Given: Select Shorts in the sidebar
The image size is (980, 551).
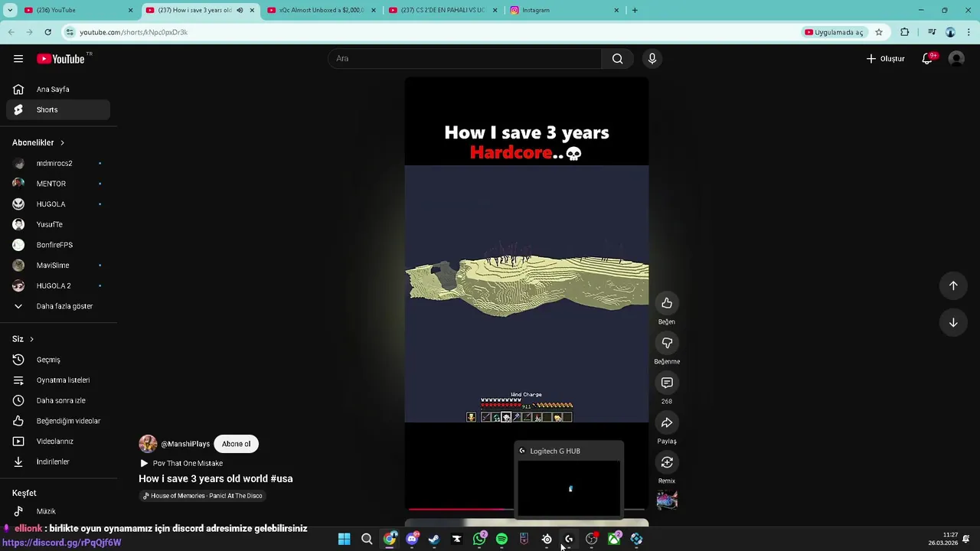Looking at the screenshot, I should tap(58, 109).
